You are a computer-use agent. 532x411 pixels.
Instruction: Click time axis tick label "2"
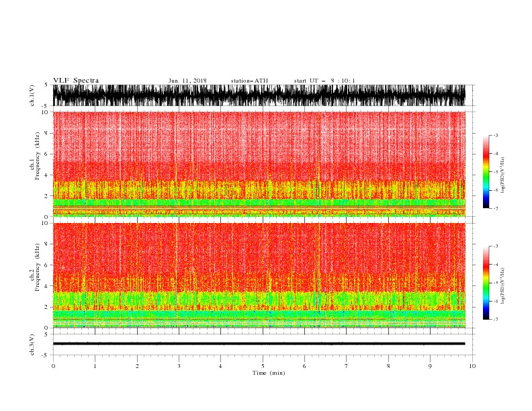137,366
